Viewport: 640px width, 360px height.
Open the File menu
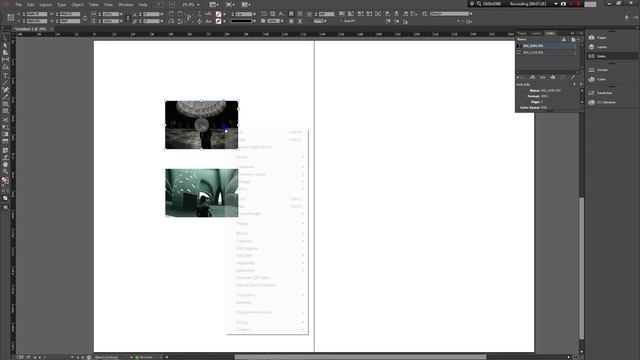pyautogui.click(x=18, y=4)
